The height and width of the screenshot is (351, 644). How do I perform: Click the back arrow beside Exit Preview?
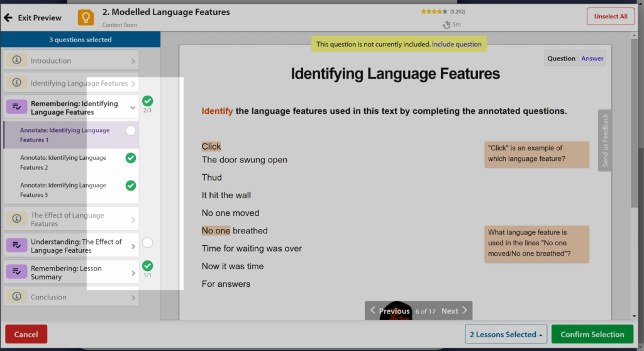(8, 18)
